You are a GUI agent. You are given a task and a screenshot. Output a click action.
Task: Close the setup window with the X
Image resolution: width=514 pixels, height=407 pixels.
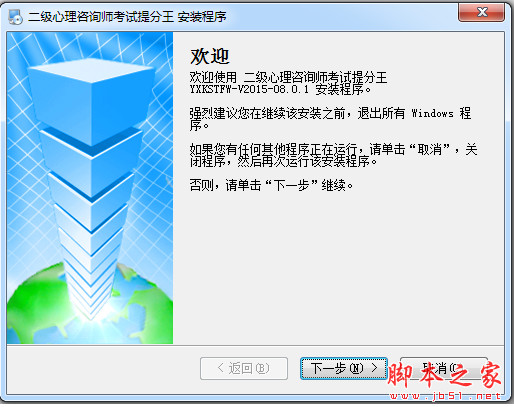(481, 13)
